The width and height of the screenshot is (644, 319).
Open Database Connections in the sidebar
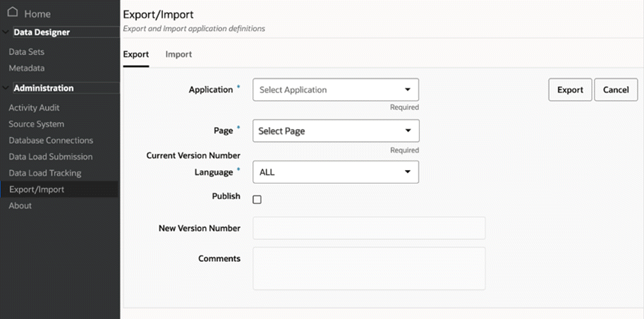51,140
